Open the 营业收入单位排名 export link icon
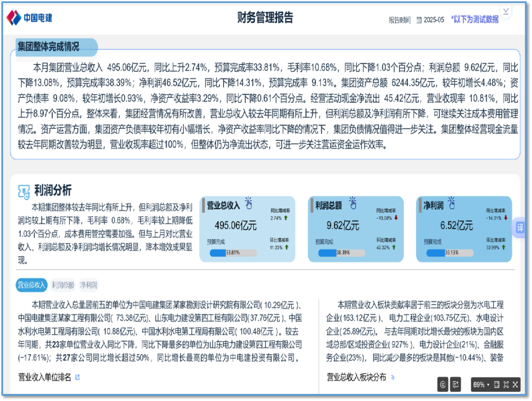 pyautogui.click(x=77, y=377)
